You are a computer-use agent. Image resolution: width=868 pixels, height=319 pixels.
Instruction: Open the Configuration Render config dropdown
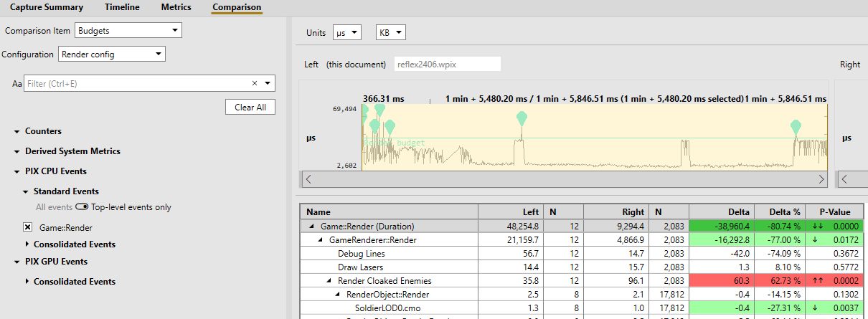tap(112, 54)
